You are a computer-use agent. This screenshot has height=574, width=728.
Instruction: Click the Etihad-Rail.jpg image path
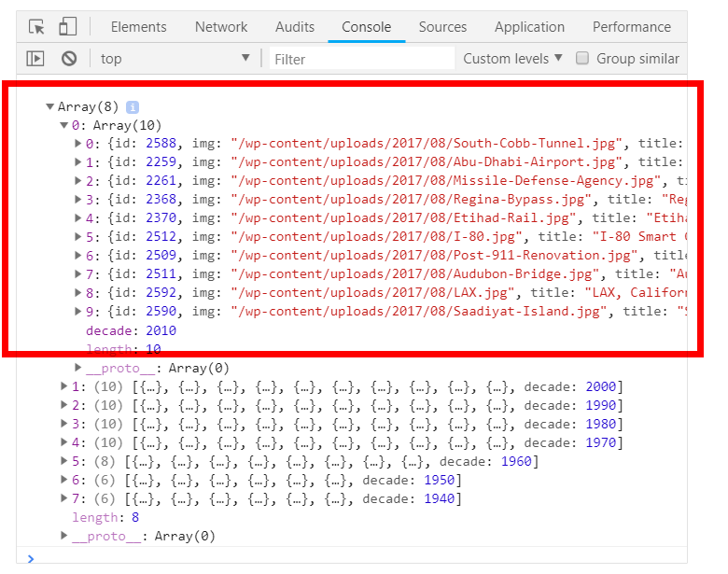403,217
